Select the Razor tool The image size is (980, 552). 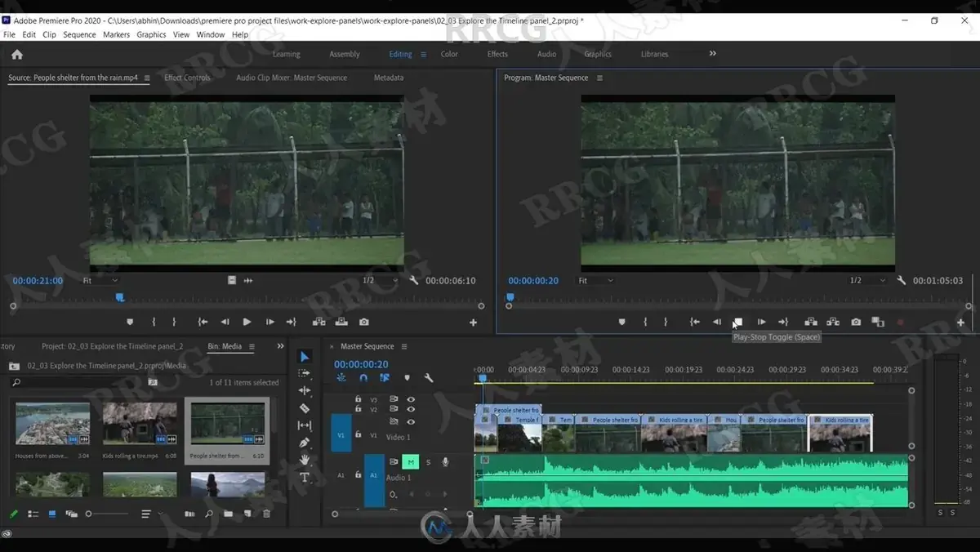click(305, 407)
